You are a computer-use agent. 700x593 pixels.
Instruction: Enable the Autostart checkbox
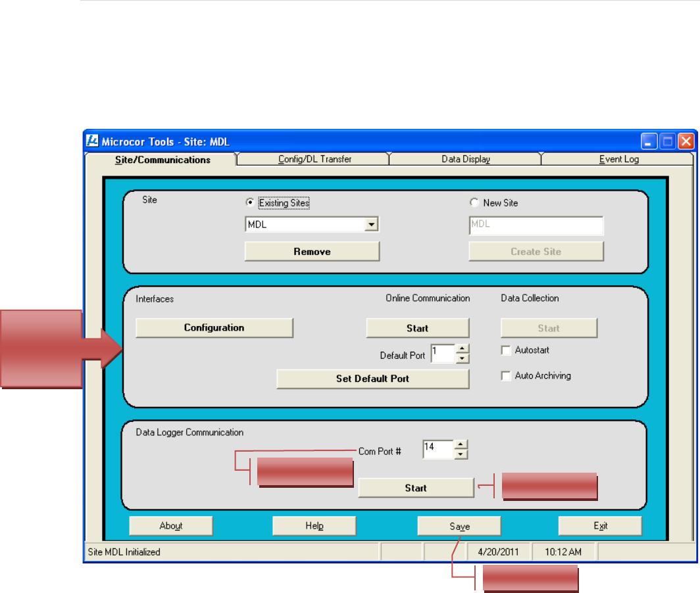(506, 350)
